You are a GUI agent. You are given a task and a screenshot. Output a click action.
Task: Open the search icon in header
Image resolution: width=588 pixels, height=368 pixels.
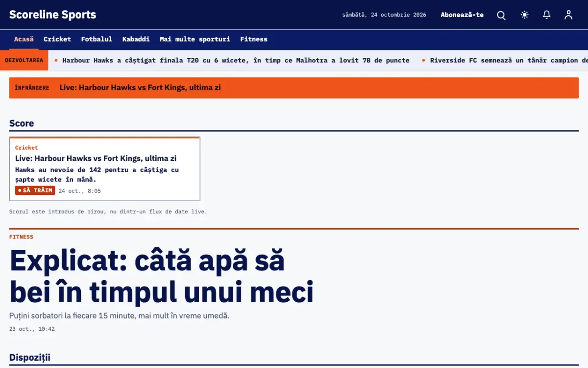[501, 15]
